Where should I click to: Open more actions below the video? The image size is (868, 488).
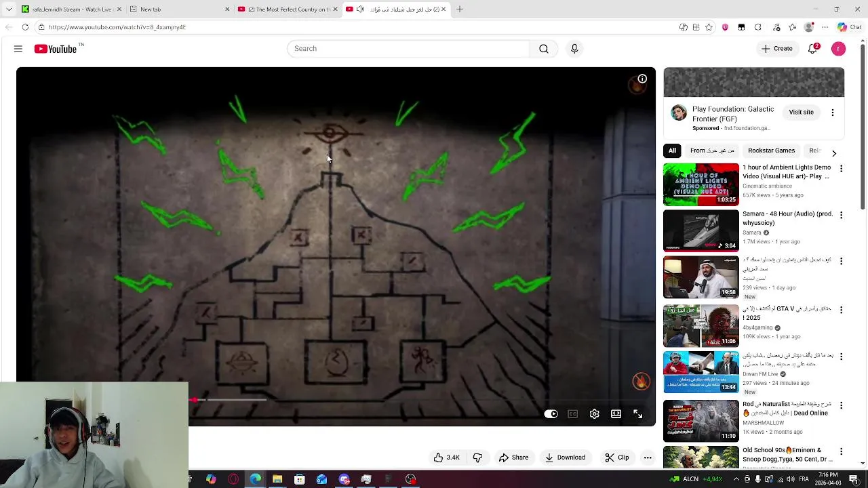pyautogui.click(x=648, y=457)
